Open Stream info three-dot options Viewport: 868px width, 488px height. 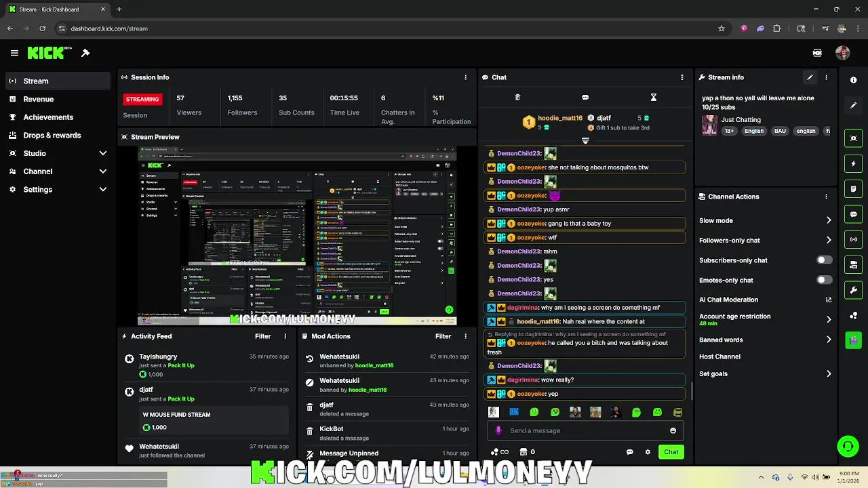(826, 77)
